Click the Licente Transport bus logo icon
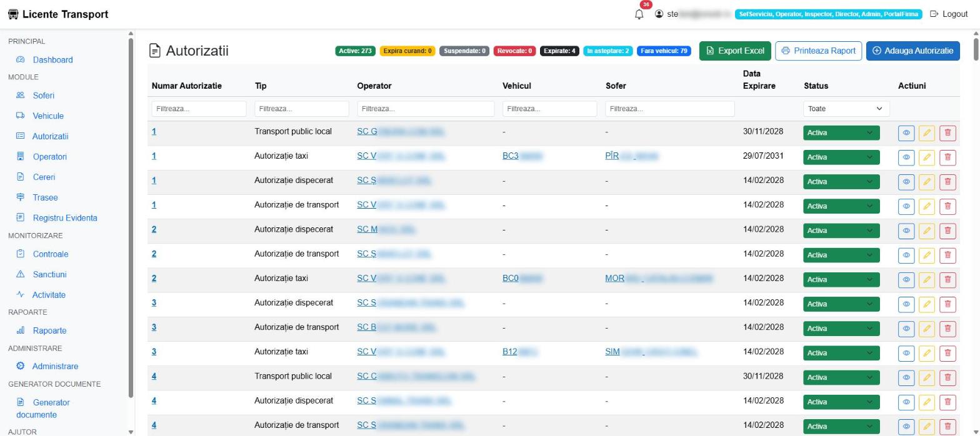 pos(13,14)
